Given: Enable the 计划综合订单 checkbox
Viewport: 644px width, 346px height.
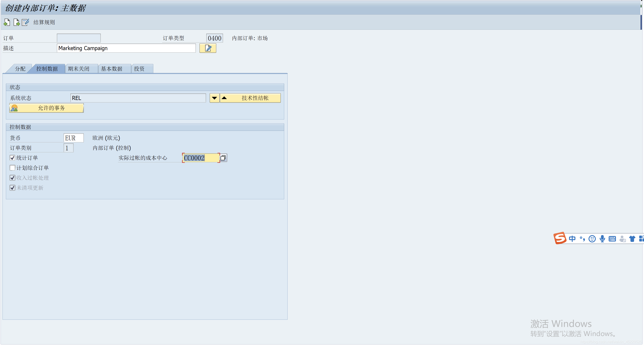Looking at the screenshot, I should click(12, 168).
